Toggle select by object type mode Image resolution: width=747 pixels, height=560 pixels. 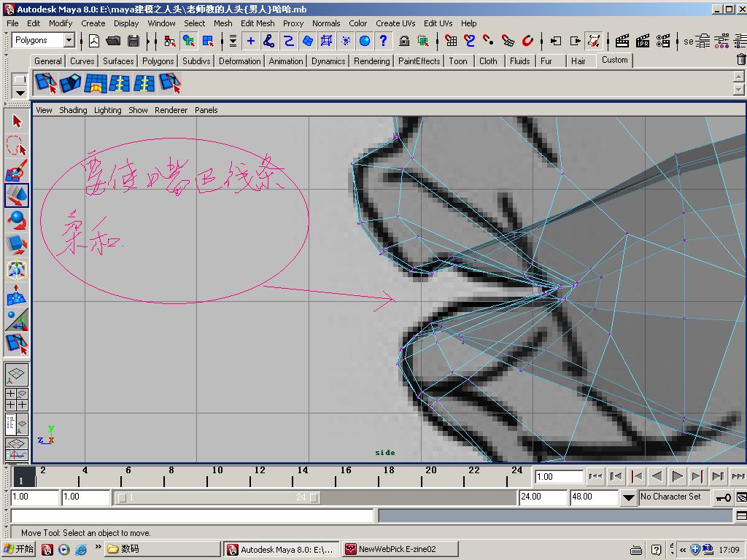click(189, 41)
